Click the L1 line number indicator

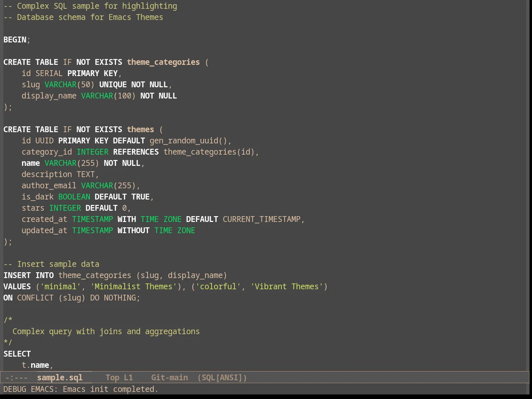128,377
